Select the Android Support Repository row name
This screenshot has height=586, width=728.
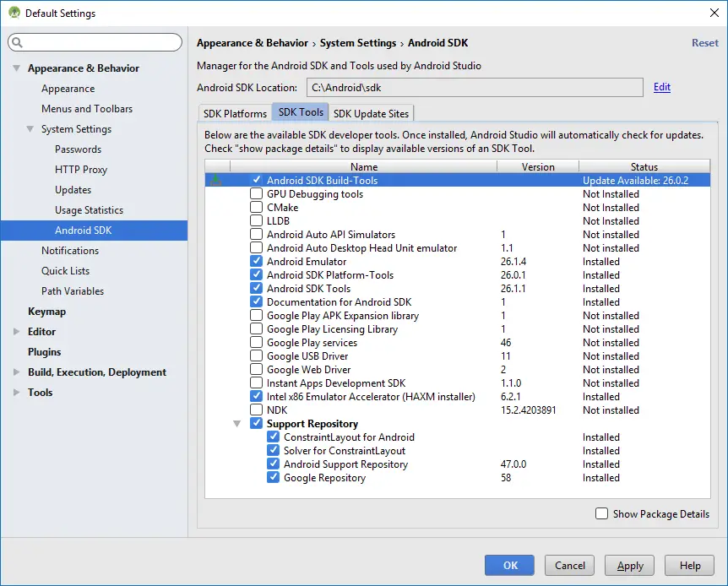click(x=345, y=464)
